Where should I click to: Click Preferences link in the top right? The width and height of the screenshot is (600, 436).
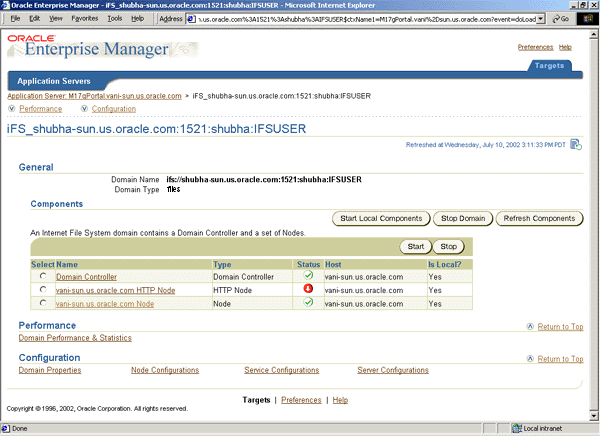point(535,47)
